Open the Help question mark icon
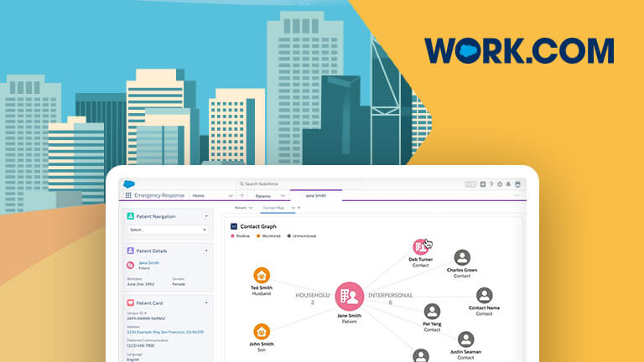Screen dimensions: 644x362 (x=491, y=184)
